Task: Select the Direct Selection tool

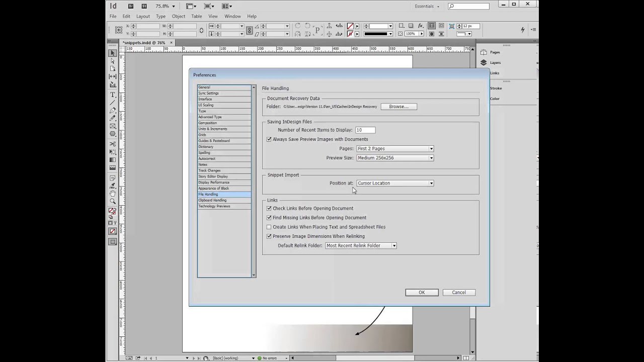Action: (113, 61)
